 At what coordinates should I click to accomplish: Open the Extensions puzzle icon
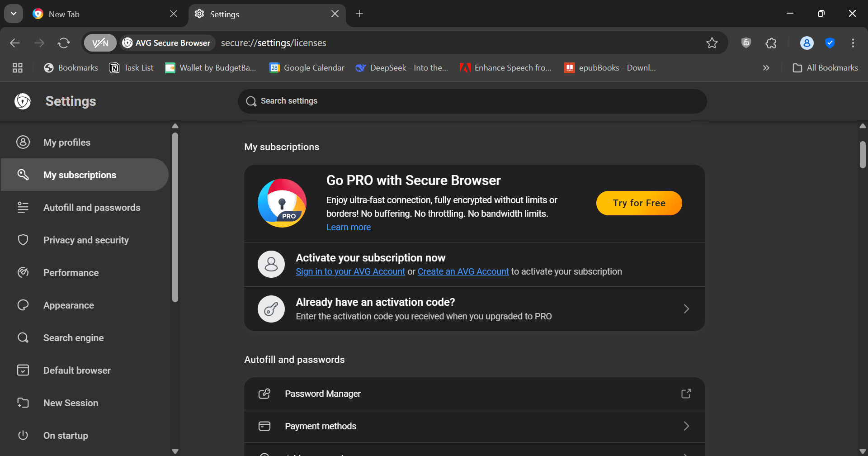pyautogui.click(x=771, y=43)
